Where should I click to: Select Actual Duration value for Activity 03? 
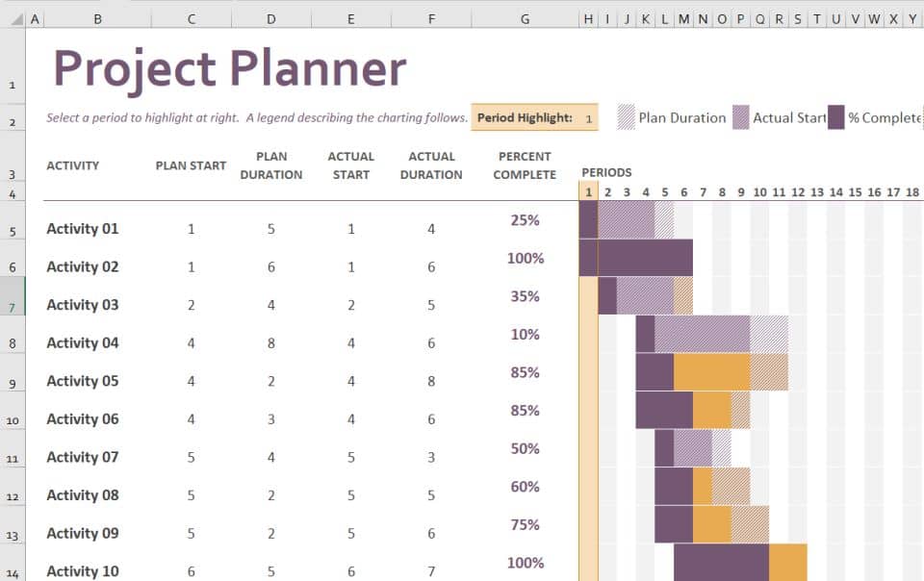(430, 304)
